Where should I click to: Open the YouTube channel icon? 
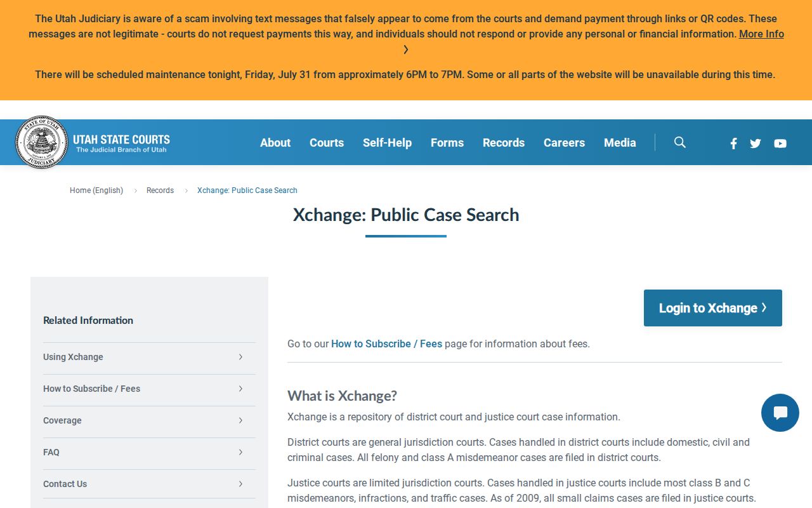coord(780,144)
